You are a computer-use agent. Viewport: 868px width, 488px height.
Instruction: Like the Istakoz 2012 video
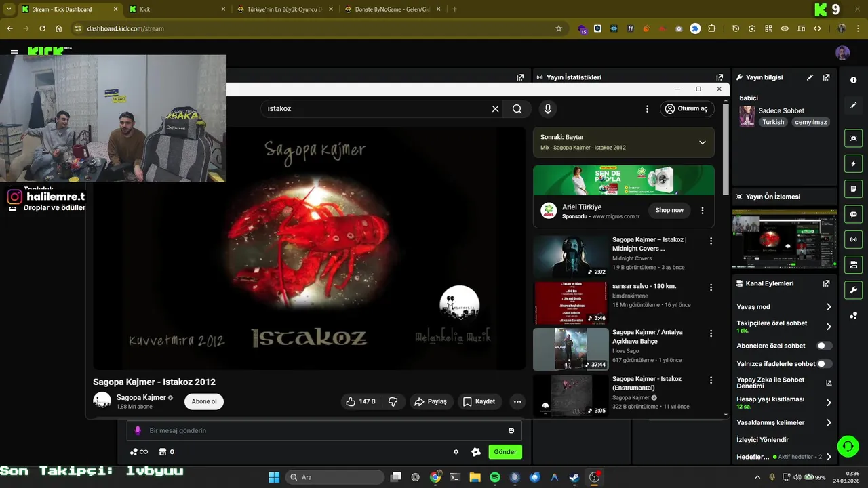(x=361, y=401)
